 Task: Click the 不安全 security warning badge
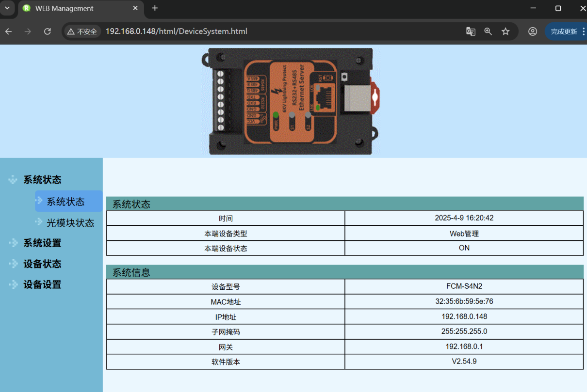tap(82, 31)
